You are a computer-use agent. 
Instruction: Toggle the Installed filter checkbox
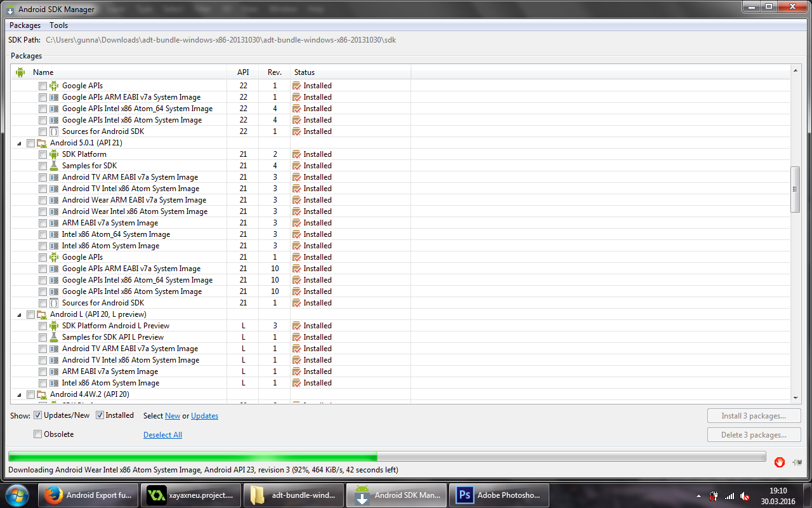[100, 415]
